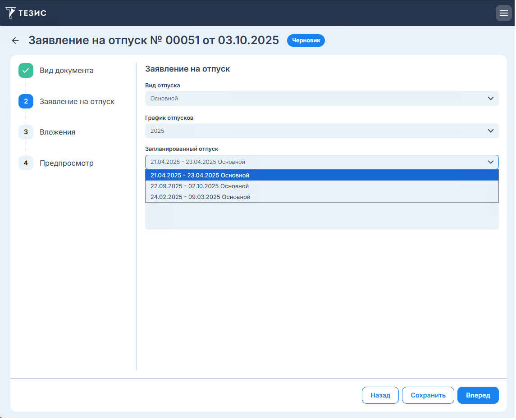Go to Вид документа step
The height and width of the screenshot is (420, 516).
click(67, 71)
